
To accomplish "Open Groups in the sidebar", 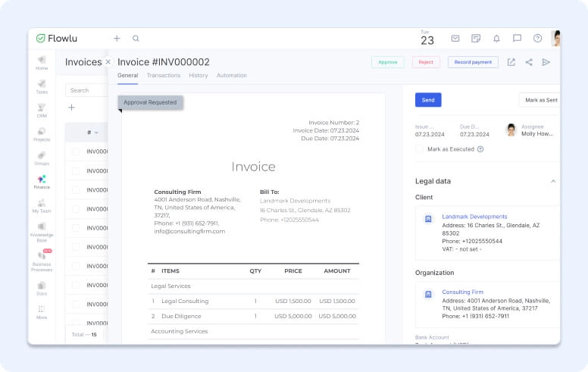I will coord(42,158).
